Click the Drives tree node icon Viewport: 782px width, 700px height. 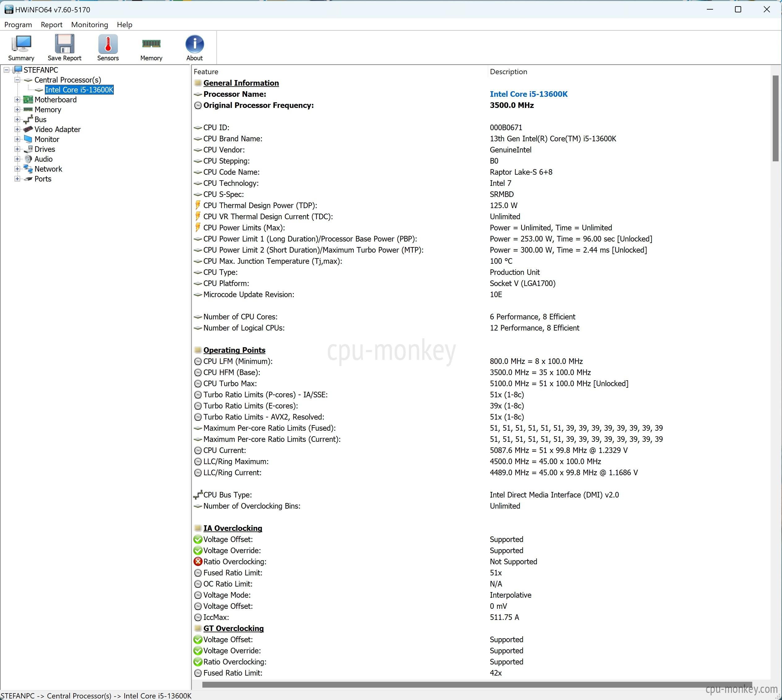point(28,149)
